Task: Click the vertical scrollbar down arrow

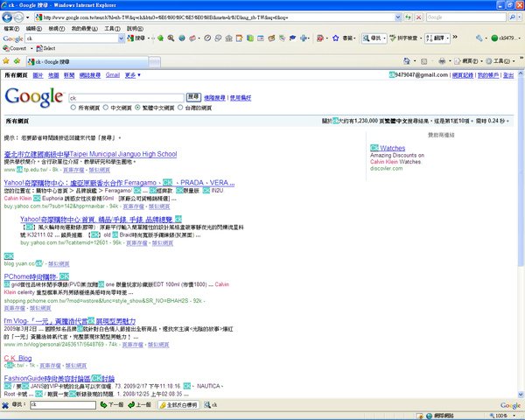Action: pyautogui.click(x=521, y=395)
